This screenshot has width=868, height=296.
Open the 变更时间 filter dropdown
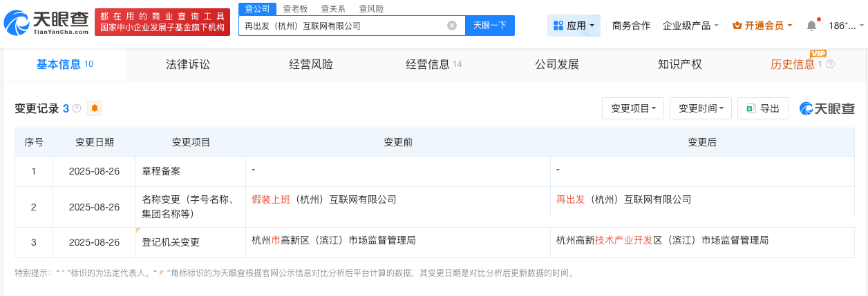(701, 108)
